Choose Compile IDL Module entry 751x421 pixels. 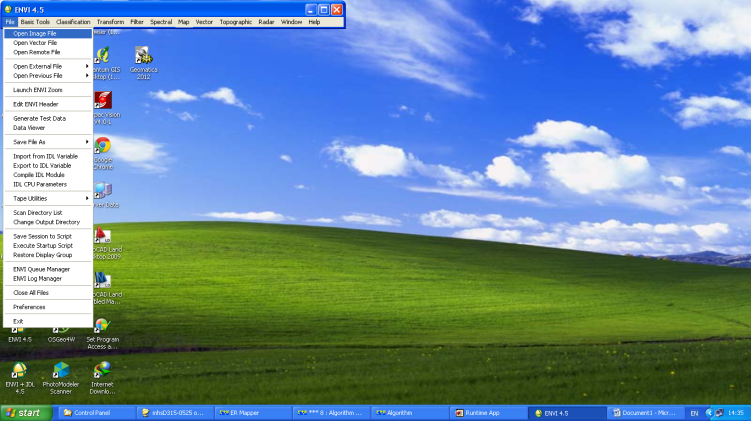(x=48, y=175)
